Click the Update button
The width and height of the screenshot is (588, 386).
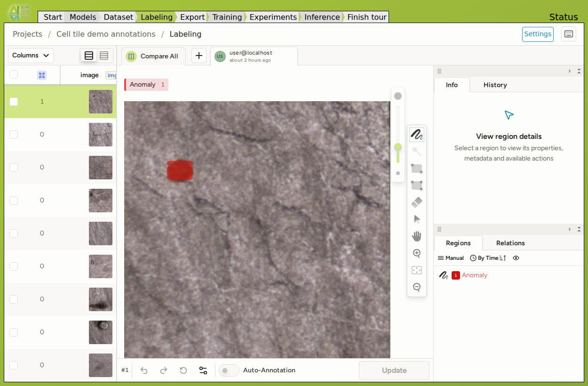[394, 370]
